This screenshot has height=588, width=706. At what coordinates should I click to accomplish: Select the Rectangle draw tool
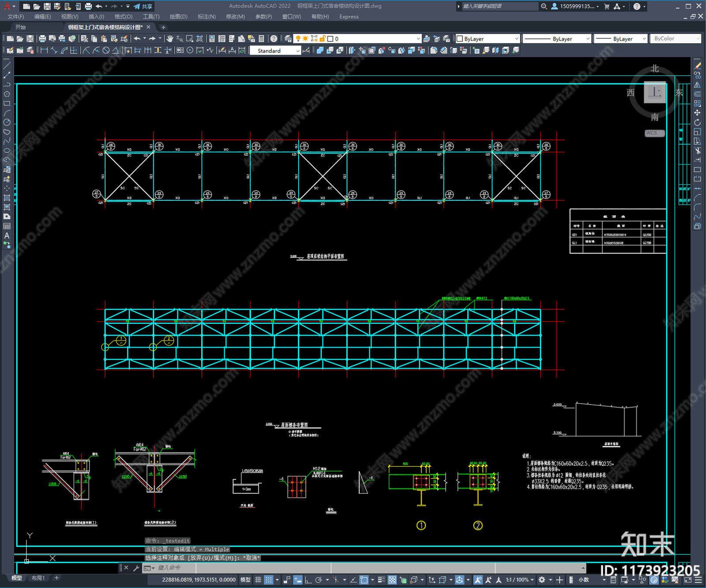point(7,104)
